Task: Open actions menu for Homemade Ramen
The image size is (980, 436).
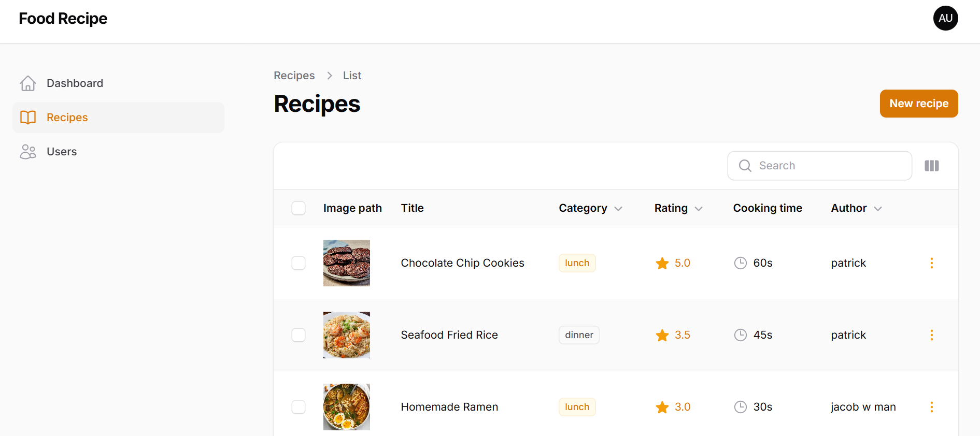Action: 931,407
